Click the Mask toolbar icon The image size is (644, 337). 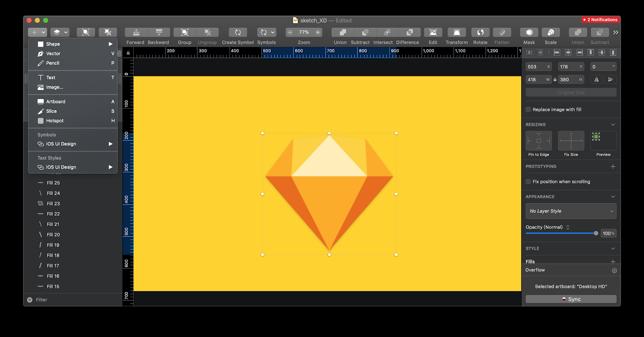pyautogui.click(x=529, y=32)
